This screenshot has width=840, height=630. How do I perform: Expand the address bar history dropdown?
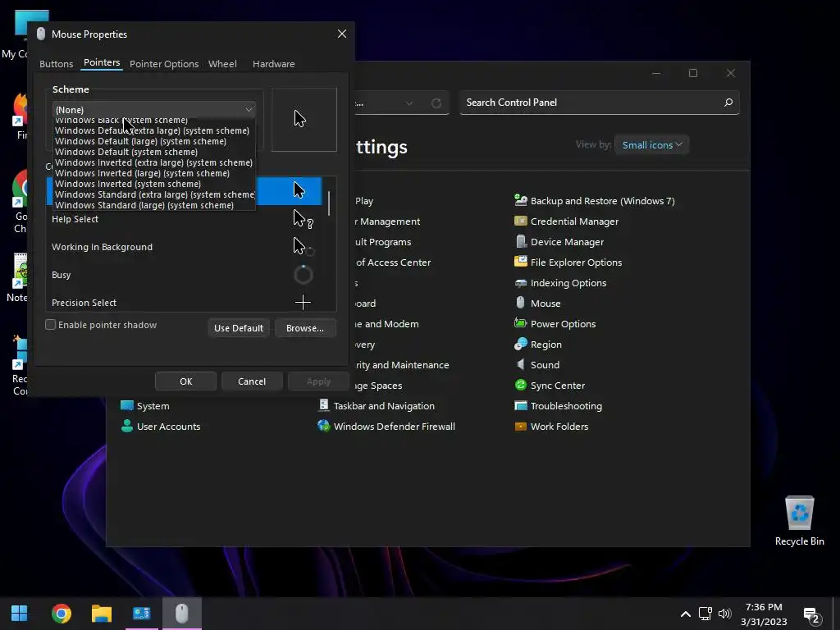409,103
